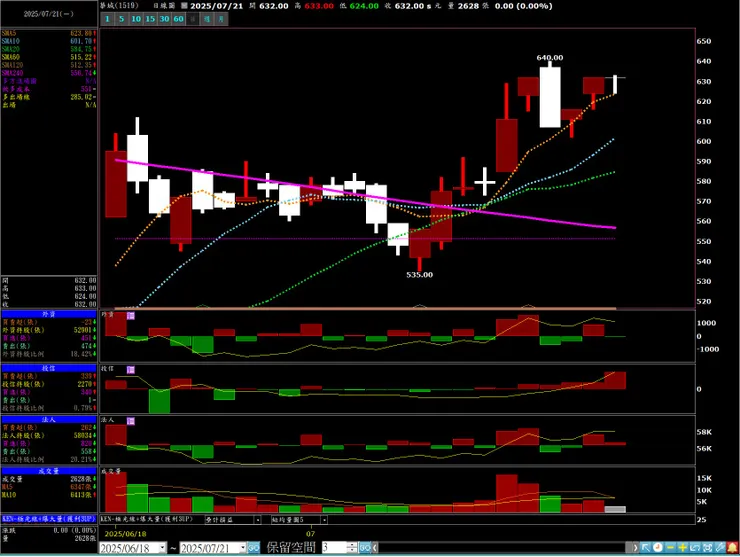Click the screenshot camera icon in bottom toolbar
The height and width of the screenshot is (557, 740).
tap(707, 548)
